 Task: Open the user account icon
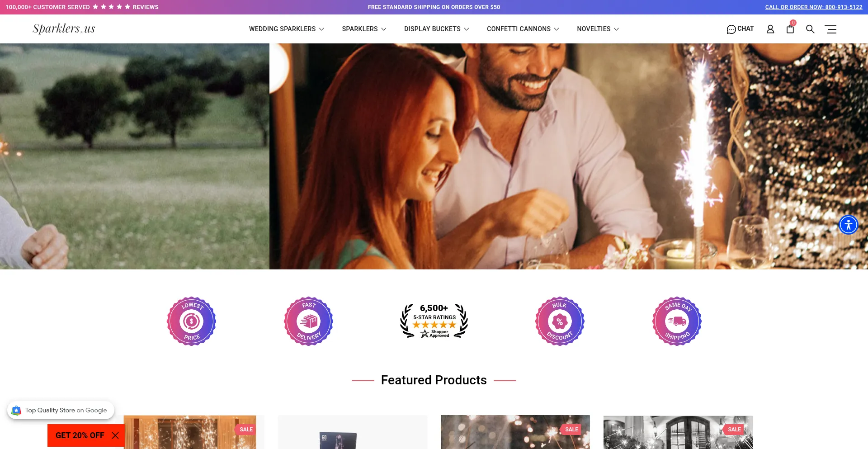click(x=770, y=29)
